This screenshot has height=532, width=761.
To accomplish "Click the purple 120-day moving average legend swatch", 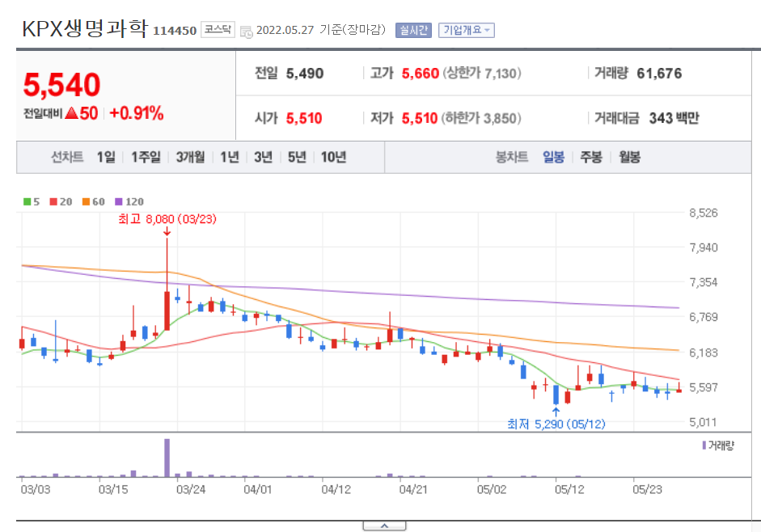I will [x=119, y=202].
